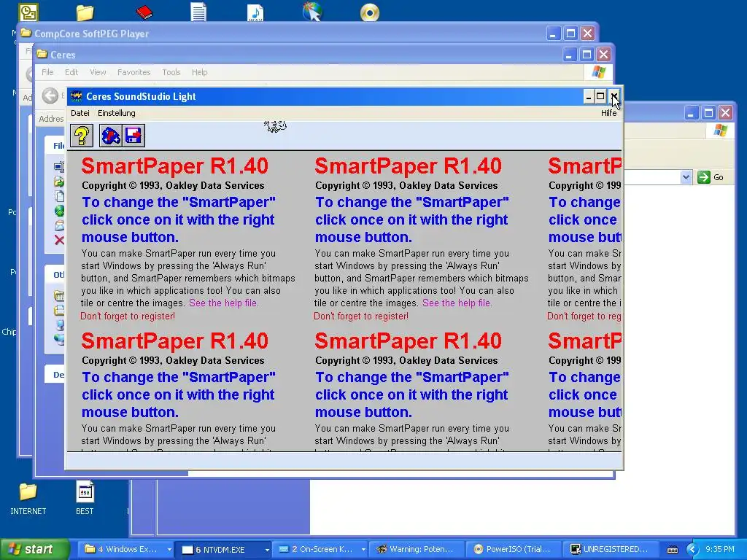Click the yellow question mark help icon

click(x=82, y=136)
